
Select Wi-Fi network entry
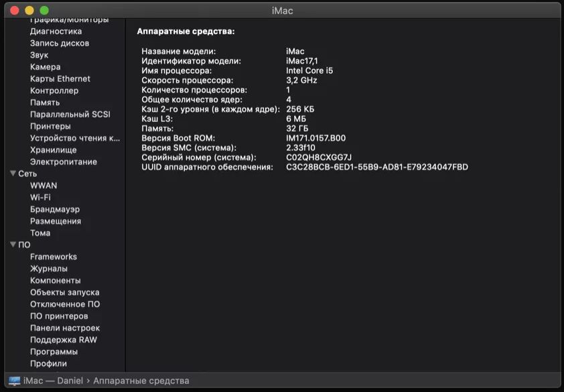[40, 198]
